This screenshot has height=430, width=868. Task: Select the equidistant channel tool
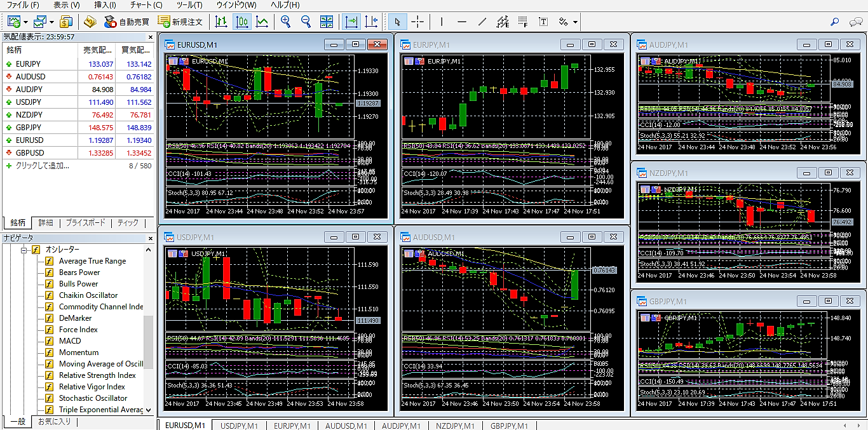[503, 22]
